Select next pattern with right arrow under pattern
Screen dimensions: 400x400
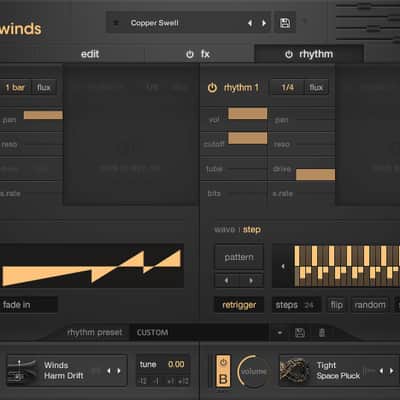[x=251, y=281]
